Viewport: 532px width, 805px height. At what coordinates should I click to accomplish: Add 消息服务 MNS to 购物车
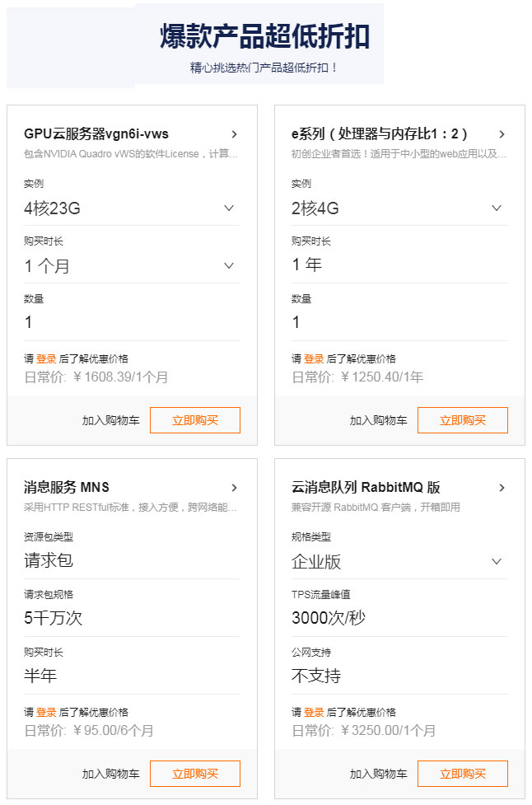coord(111,774)
